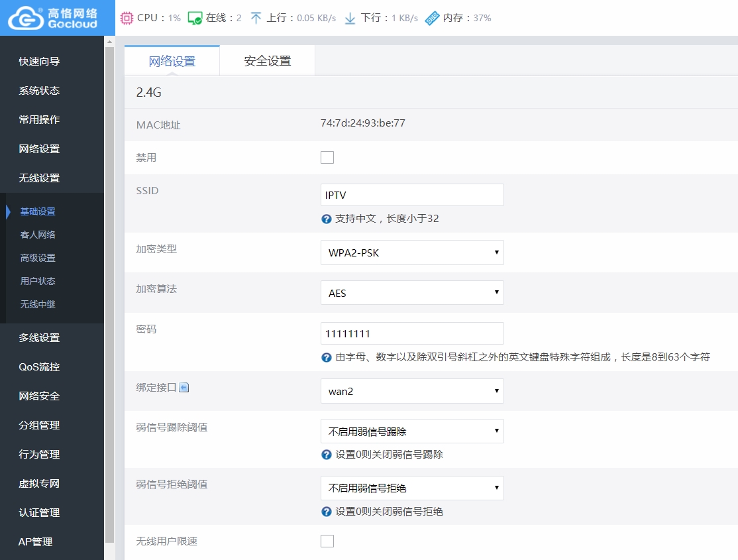
Task: Click the download speed arrow icon
Action: [x=350, y=18]
